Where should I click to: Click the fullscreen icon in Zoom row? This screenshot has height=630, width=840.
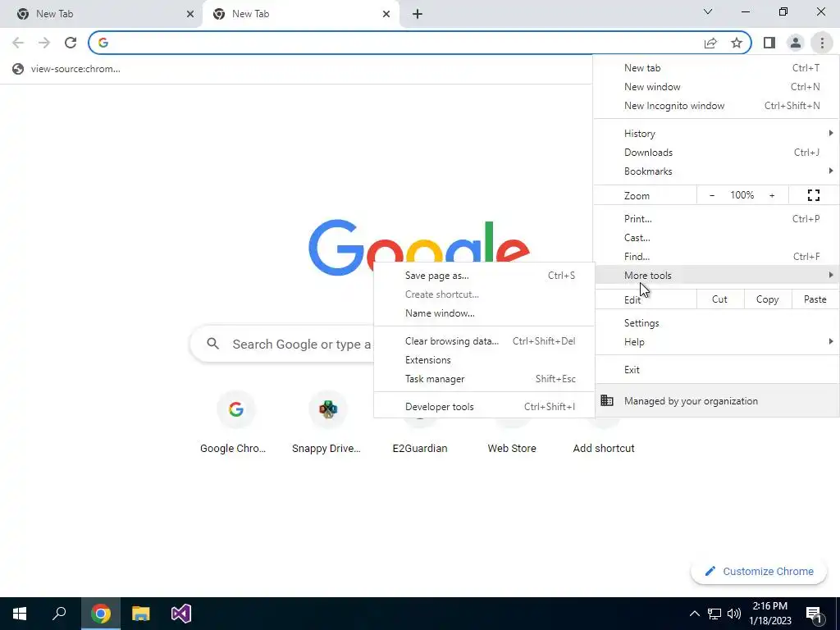click(813, 195)
